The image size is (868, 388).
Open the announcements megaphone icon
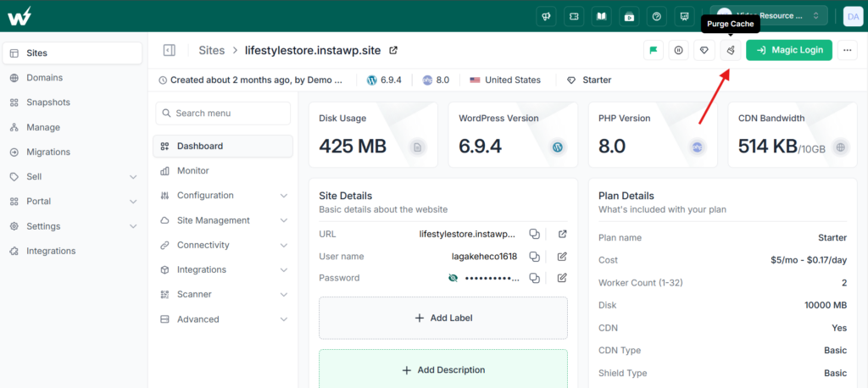pos(546,16)
